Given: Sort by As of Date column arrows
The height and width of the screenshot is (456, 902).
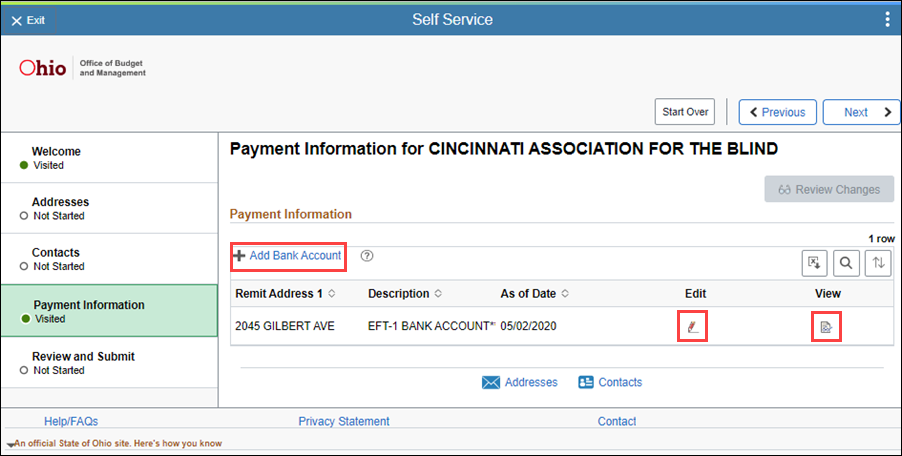Looking at the screenshot, I should coord(565,293).
